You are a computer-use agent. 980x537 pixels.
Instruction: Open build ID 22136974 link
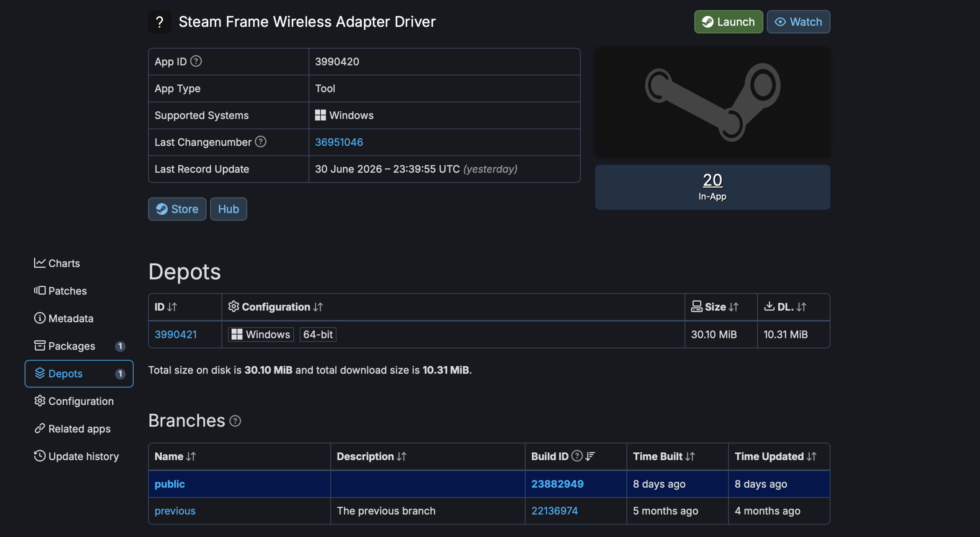coord(555,511)
